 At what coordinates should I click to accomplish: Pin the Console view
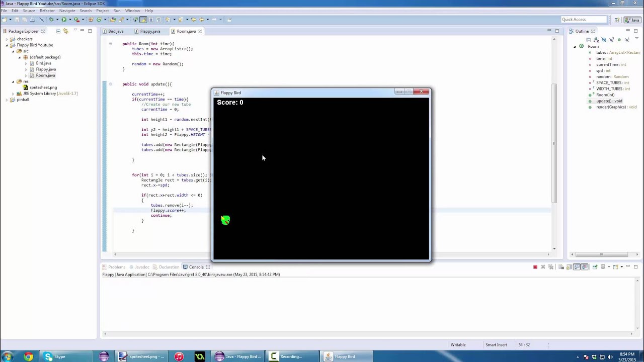pos(595,267)
